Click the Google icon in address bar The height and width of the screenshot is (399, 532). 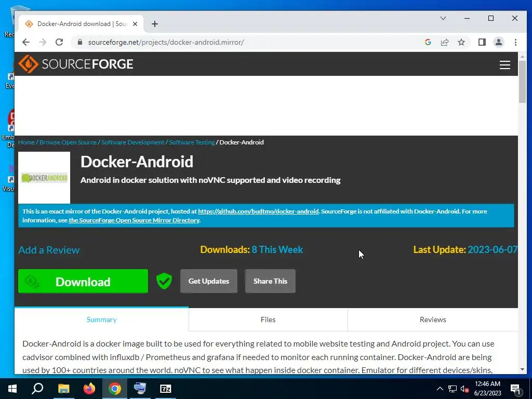(428, 42)
